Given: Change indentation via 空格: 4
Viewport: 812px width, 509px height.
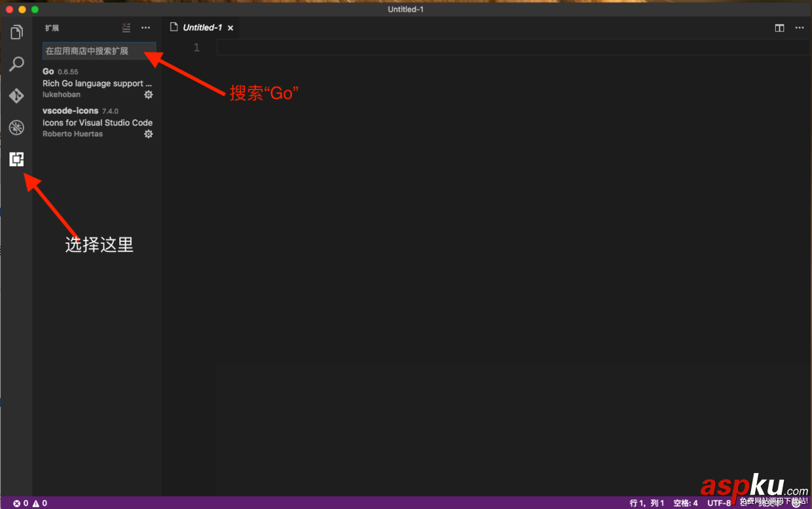Looking at the screenshot, I should [686, 503].
